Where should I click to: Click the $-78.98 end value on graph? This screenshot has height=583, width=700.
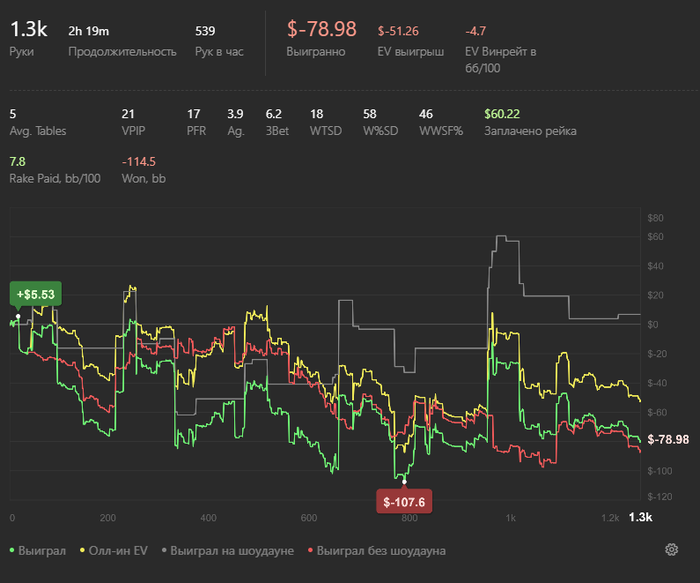pos(668,439)
